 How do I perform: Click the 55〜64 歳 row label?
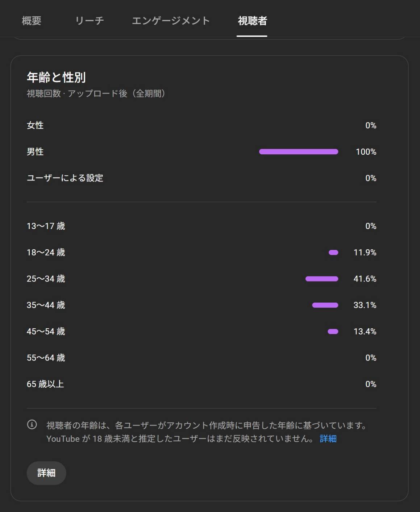pos(46,358)
